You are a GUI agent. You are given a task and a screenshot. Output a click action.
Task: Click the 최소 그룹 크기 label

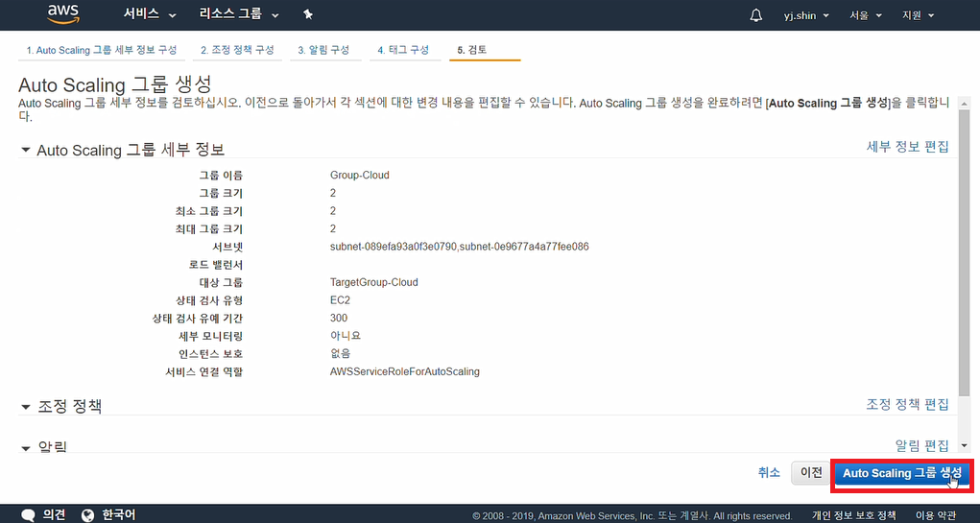point(209,211)
